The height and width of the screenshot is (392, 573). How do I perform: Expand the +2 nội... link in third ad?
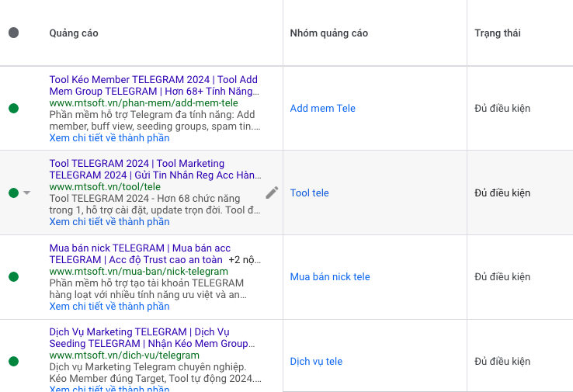click(243, 260)
